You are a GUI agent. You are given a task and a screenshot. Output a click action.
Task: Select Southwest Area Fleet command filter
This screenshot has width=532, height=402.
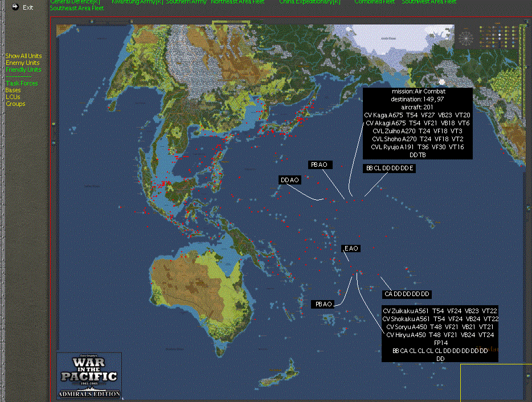[429, 2]
